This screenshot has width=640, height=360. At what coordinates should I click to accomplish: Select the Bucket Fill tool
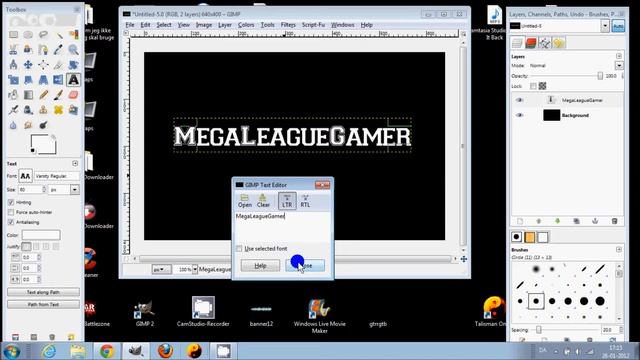pyautogui.click(x=13, y=95)
